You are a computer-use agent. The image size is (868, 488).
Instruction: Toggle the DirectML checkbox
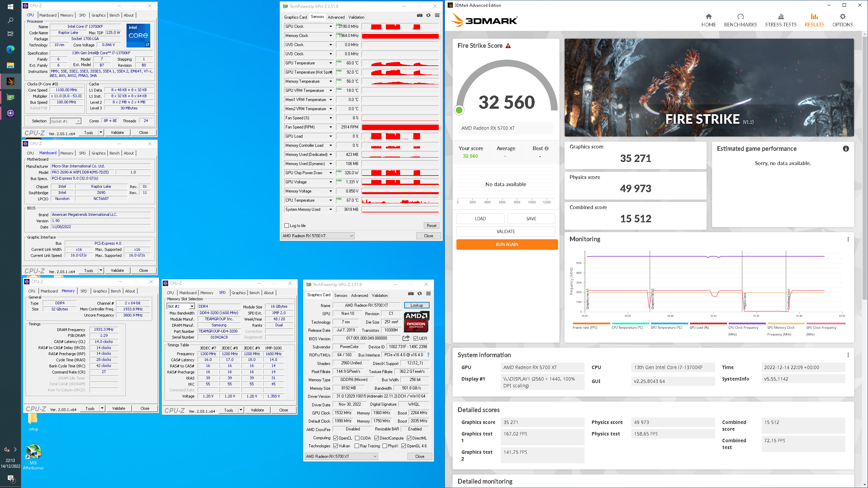pos(409,438)
